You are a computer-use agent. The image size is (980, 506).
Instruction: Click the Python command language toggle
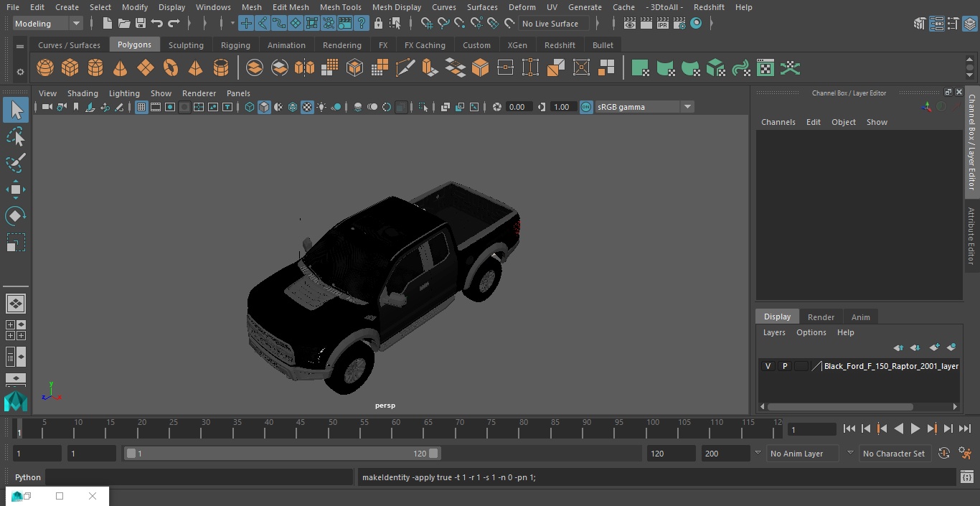click(x=28, y=477)
